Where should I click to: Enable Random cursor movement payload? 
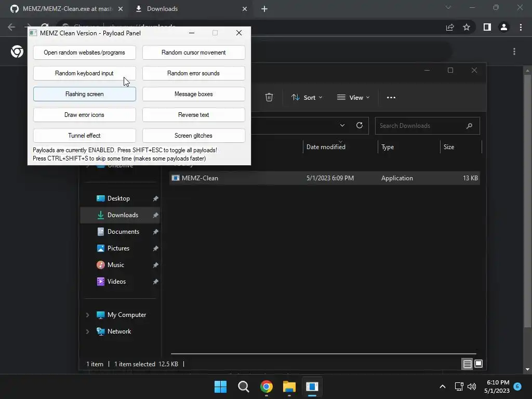click(193, 52)
